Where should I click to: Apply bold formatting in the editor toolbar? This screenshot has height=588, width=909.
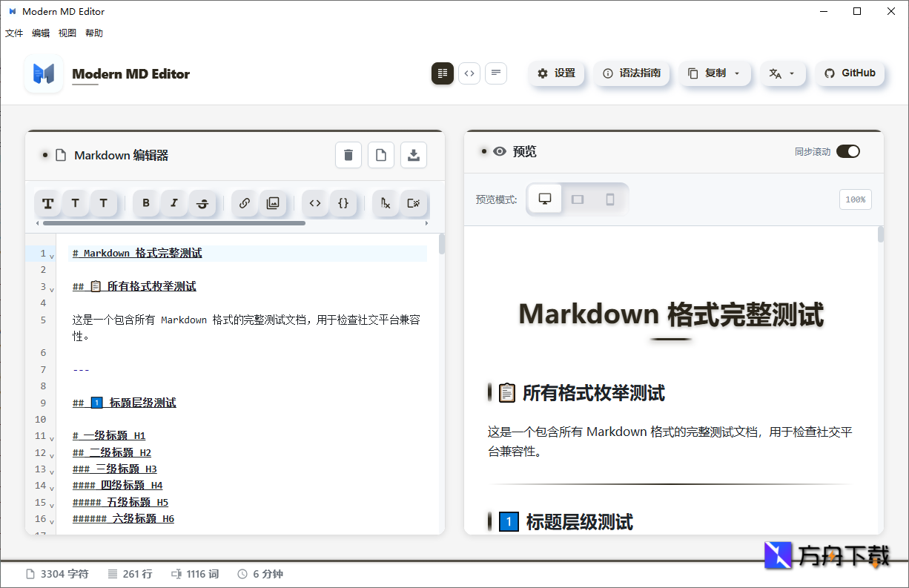coord(146,203)
